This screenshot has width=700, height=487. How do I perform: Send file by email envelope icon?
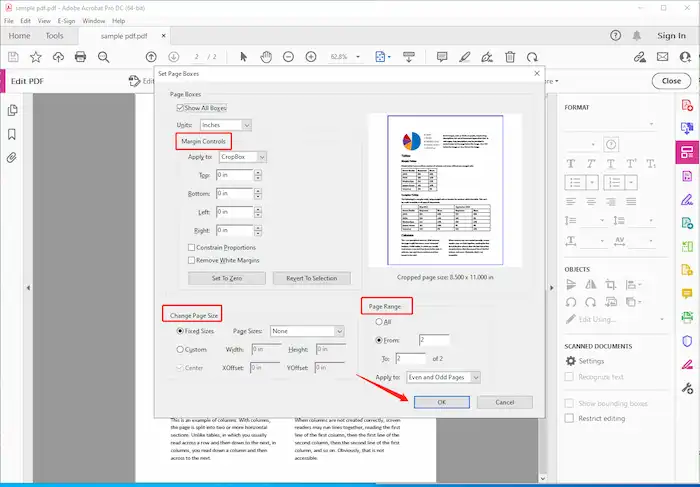tap(662, 57)
